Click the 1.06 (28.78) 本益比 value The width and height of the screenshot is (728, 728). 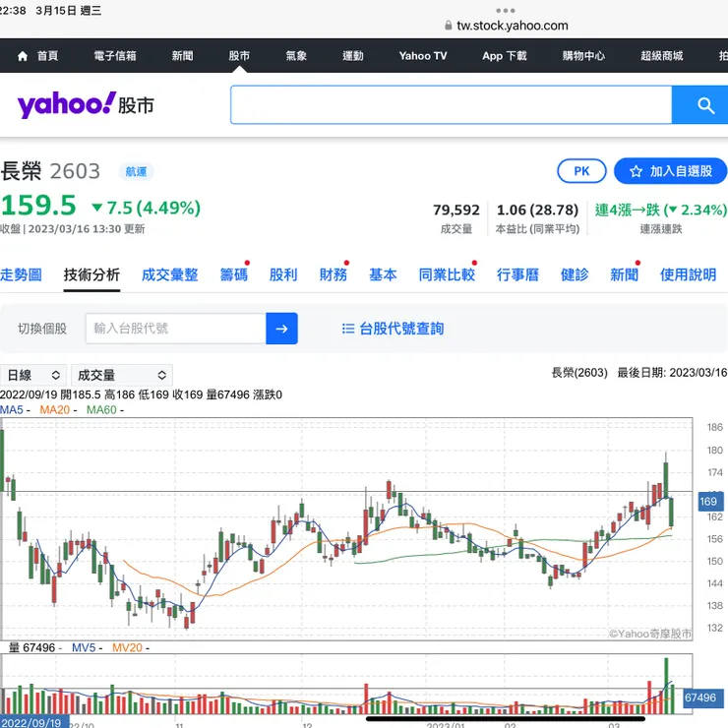tap(538, 210)
